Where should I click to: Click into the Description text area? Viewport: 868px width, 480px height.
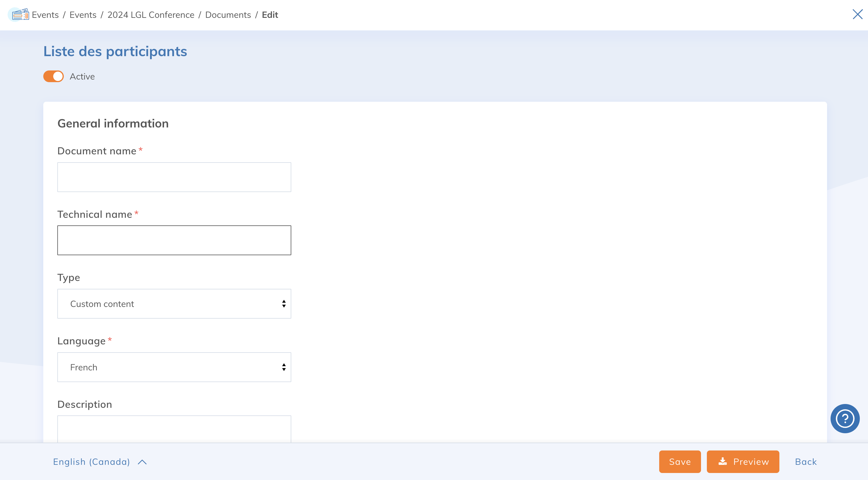[x=174, y=429]
